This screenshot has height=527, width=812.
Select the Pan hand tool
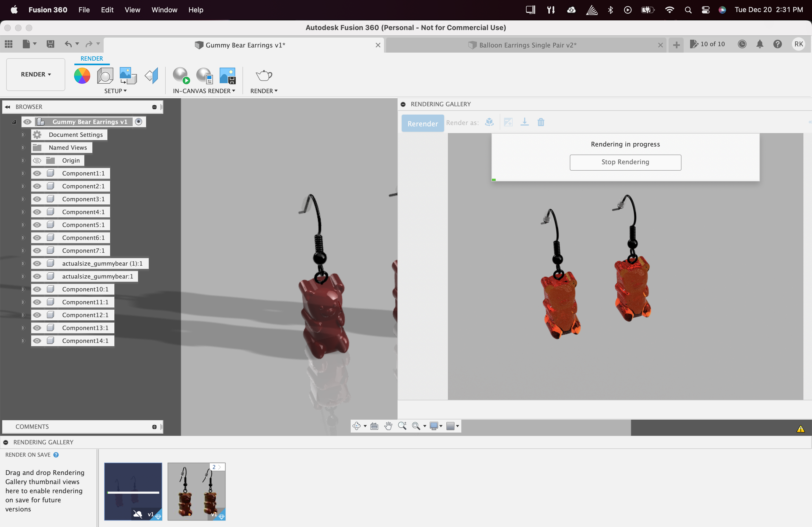[388, 426]
